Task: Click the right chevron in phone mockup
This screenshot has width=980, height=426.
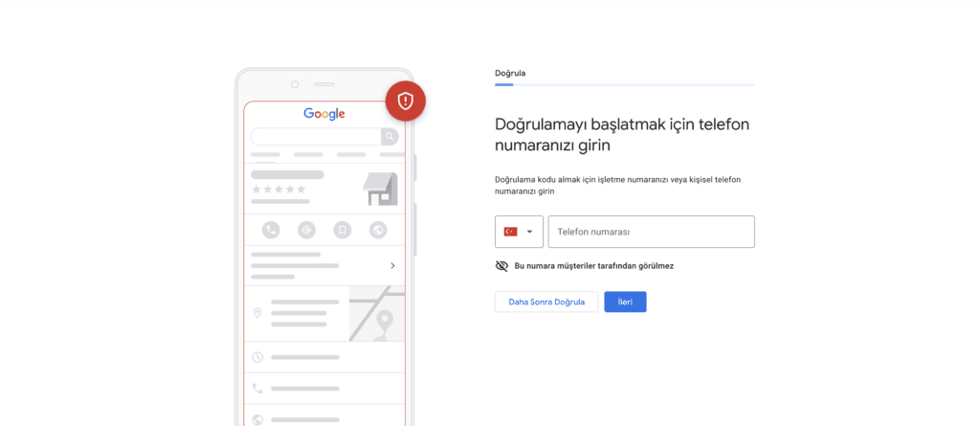Action: pyautogui.click(x=392, y=265)
